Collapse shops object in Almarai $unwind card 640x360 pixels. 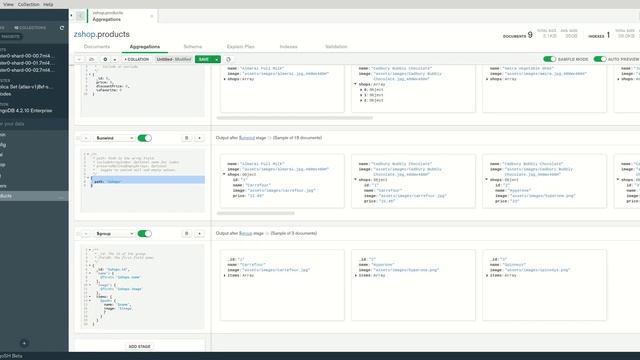[224, 174]
